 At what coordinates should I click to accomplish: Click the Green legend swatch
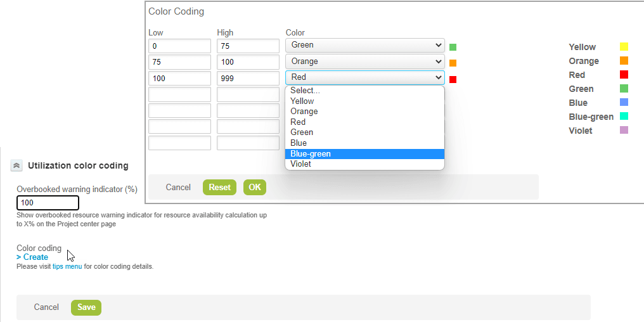(624, 89)
